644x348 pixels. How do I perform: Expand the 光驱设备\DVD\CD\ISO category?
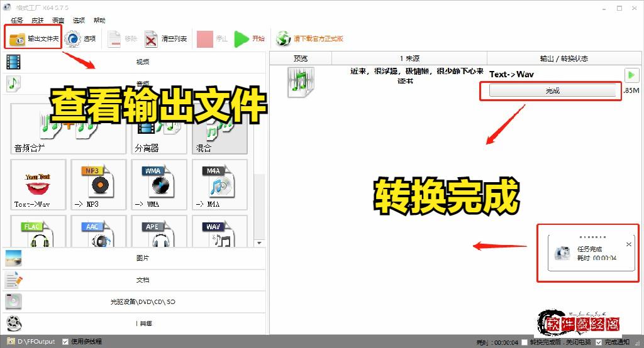coord(135,302)
